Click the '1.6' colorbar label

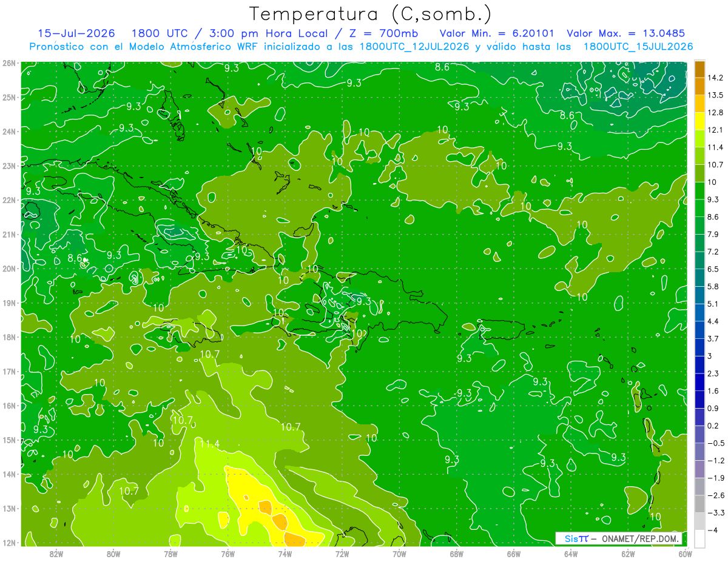click(713, 391)
